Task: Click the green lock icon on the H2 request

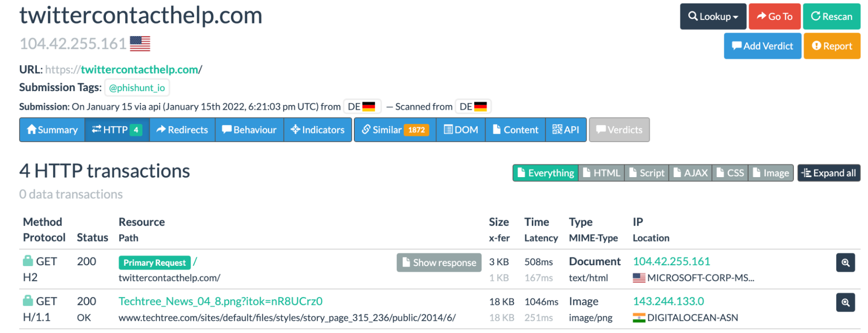Action: point(28,261)
